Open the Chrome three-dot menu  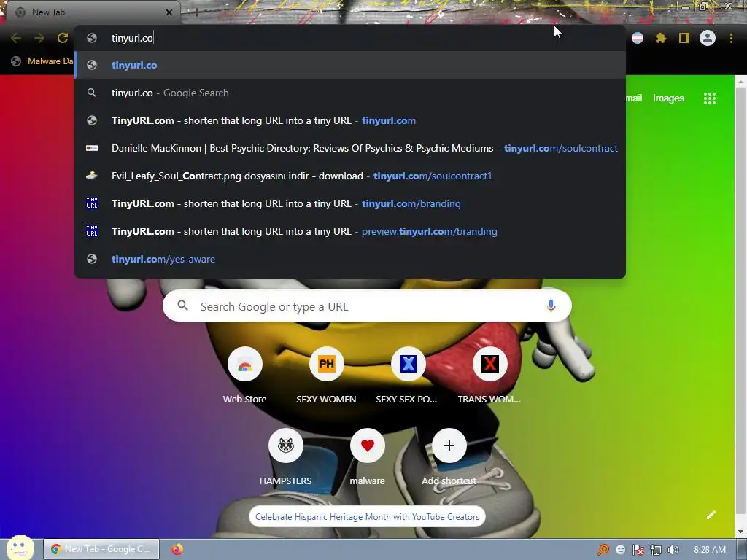pyautogui.click(x=731, y=38)
